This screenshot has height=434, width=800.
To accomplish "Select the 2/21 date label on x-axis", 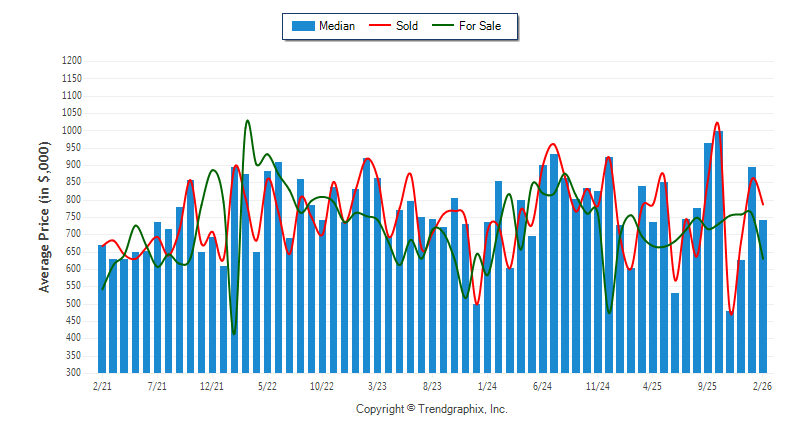I will [x=101, y=385].
